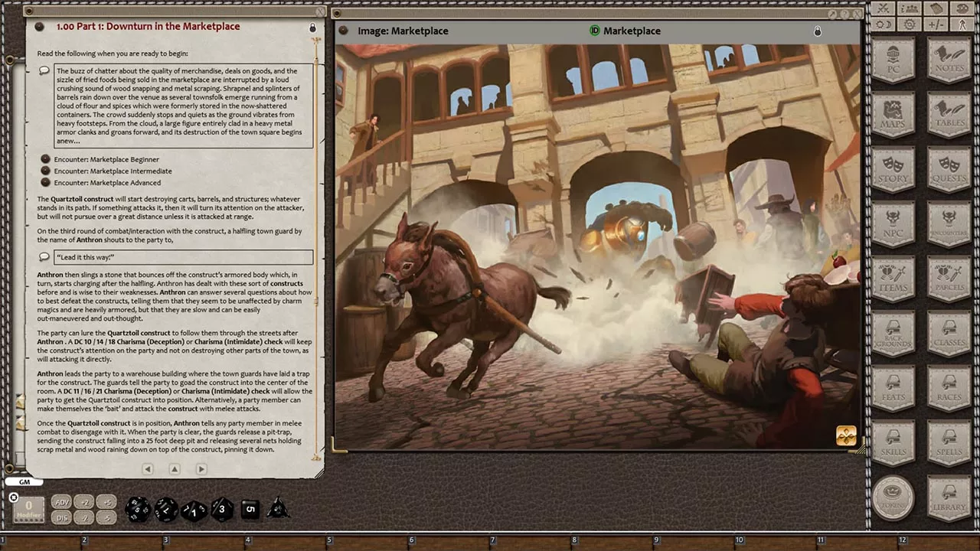Send boxed read-aloud text to chat
The image size is (980, 551).
click(44, 71)
